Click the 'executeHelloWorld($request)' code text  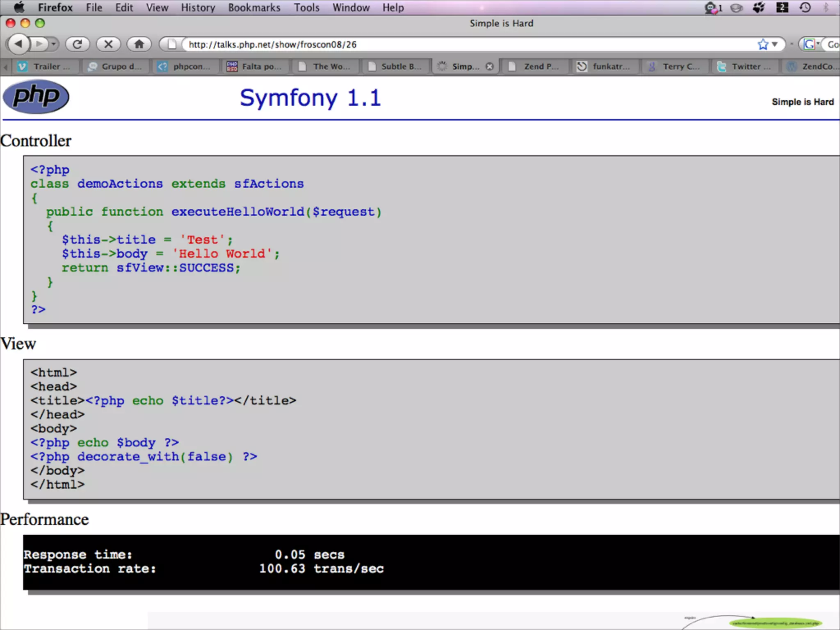click(x=276, y=212)
